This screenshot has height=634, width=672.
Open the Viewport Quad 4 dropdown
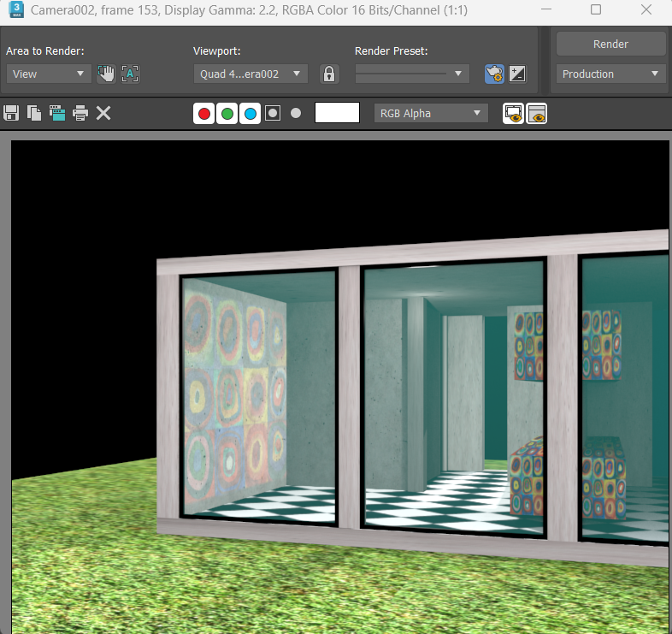pos(251,74)
